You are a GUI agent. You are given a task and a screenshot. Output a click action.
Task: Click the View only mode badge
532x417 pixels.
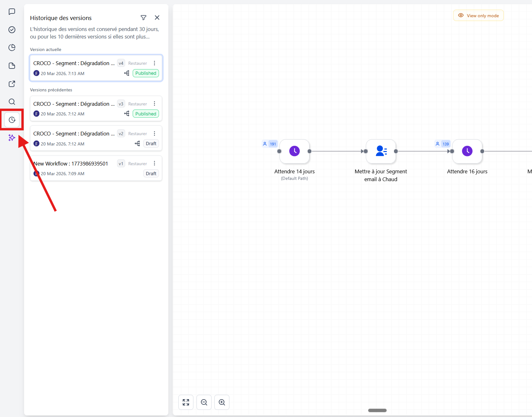pos(478,16)
